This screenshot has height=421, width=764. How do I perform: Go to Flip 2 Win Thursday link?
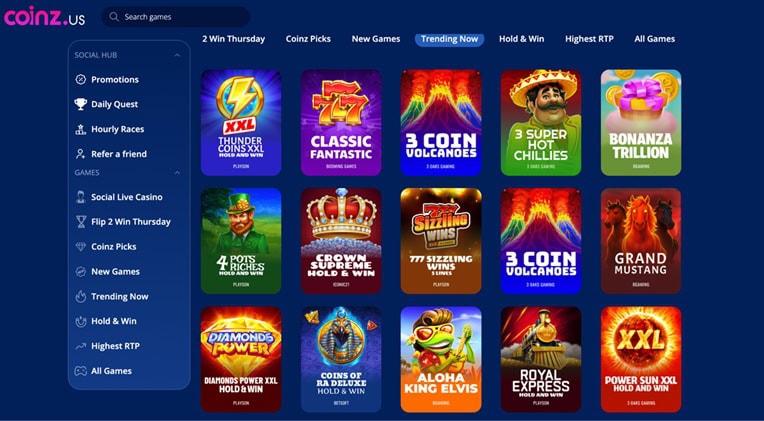click(x=131, y=222)
